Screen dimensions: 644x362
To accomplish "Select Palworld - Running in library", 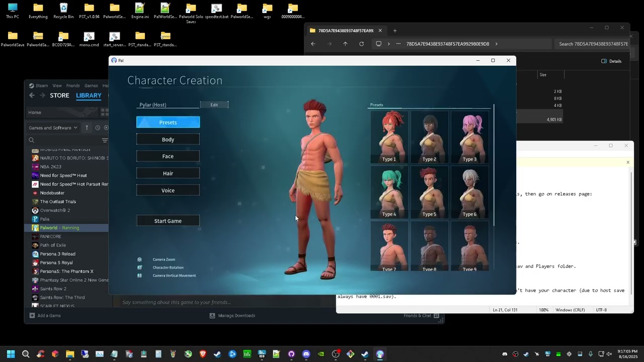I will tap(59, 228).
